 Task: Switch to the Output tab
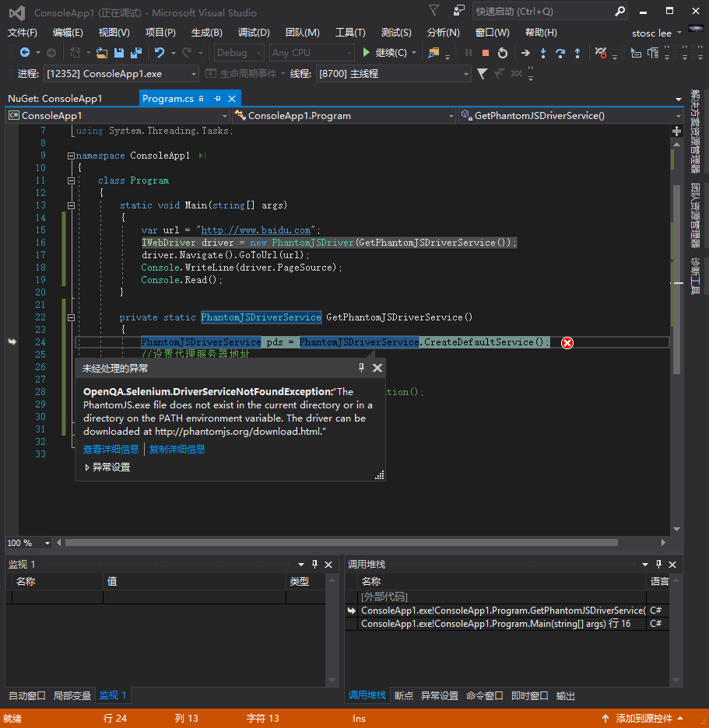pyautogui.click(x=566, y=695)
